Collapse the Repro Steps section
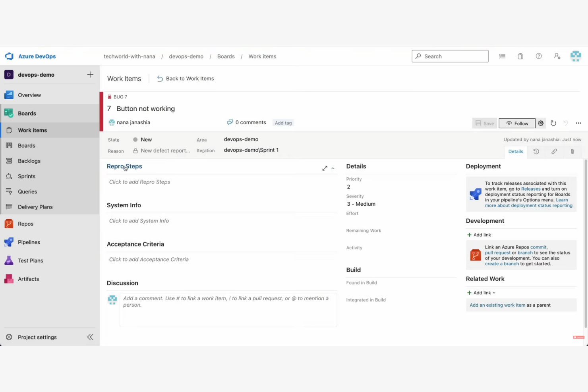The width and height of the screenshot is (588, 392). point(333,168)
